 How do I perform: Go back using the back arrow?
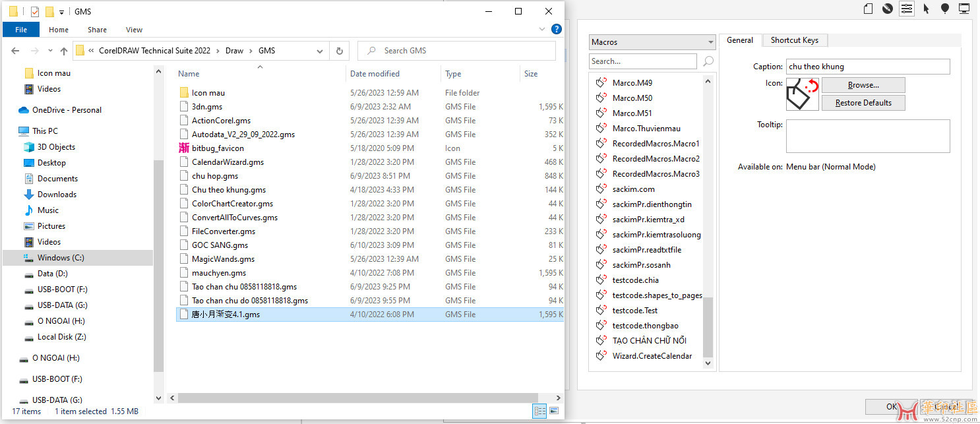15,51
